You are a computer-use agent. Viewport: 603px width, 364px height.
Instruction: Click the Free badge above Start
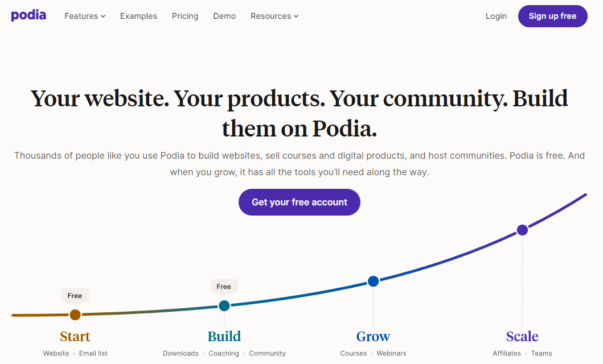pyautogui.click(x=75, y=296)
